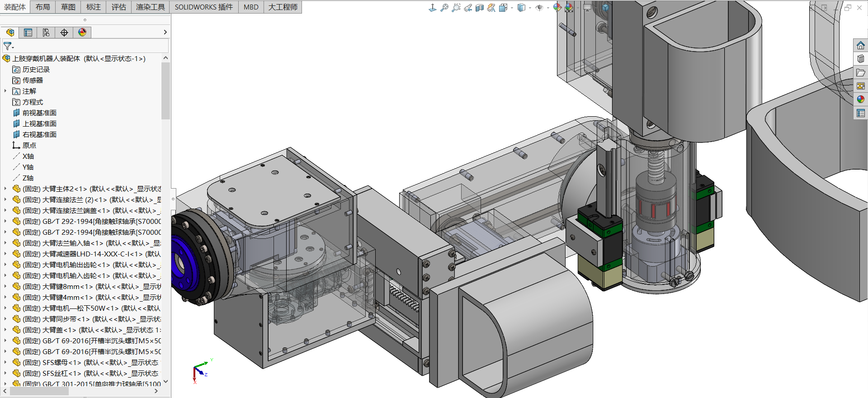The height and width of the screenshot is (398, 868).
Task: Activate the Section View icon
Action: (480, 7)
